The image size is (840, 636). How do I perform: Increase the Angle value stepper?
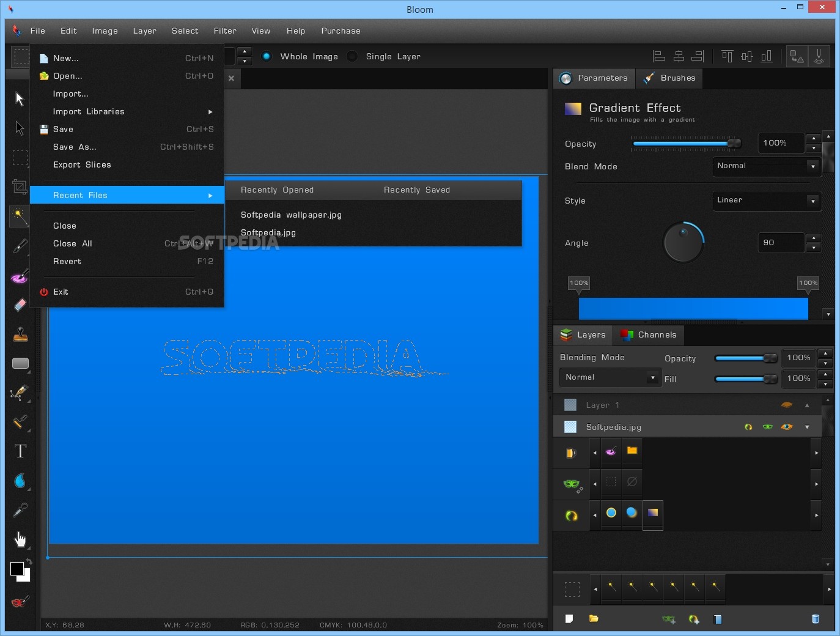(814, 238)
